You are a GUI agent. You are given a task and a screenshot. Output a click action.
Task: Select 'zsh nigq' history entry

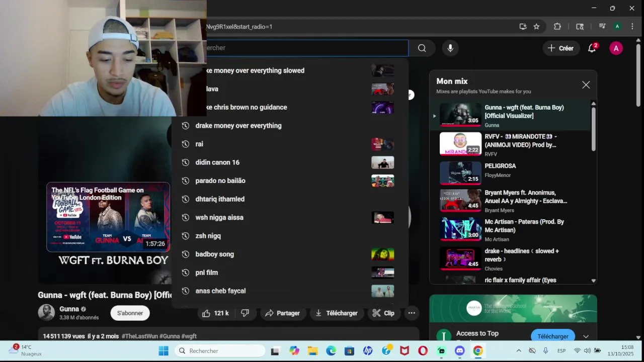tap(290, 236)
